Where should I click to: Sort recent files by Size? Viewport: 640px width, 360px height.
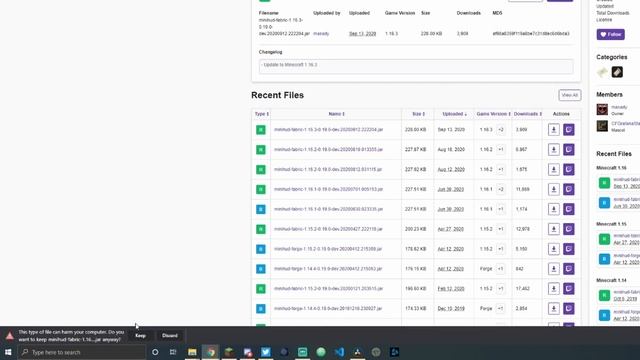(418, 114)
